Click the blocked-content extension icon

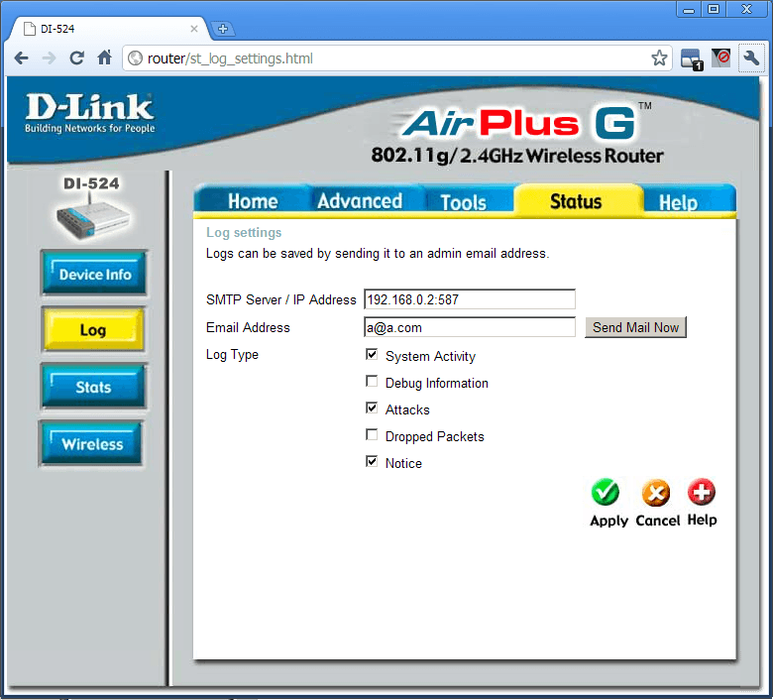[x=720, y=58]
